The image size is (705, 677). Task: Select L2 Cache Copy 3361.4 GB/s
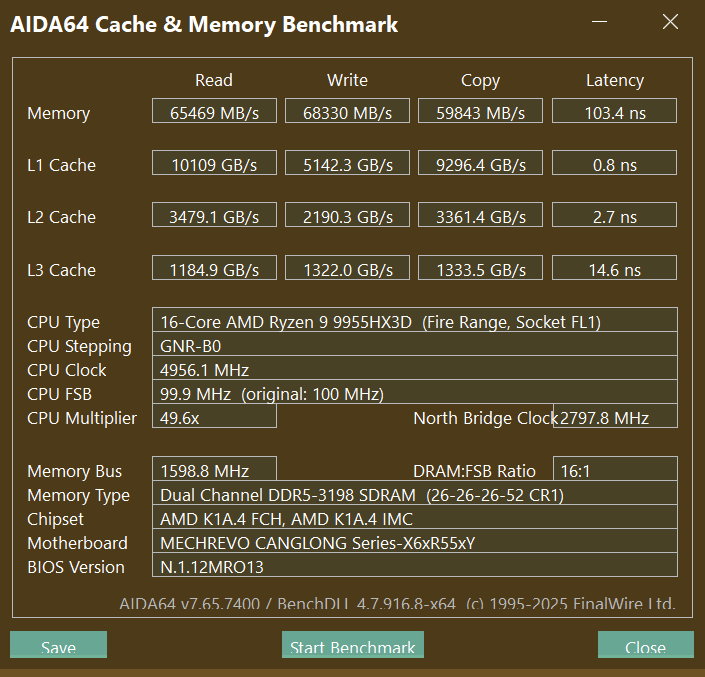480,215
